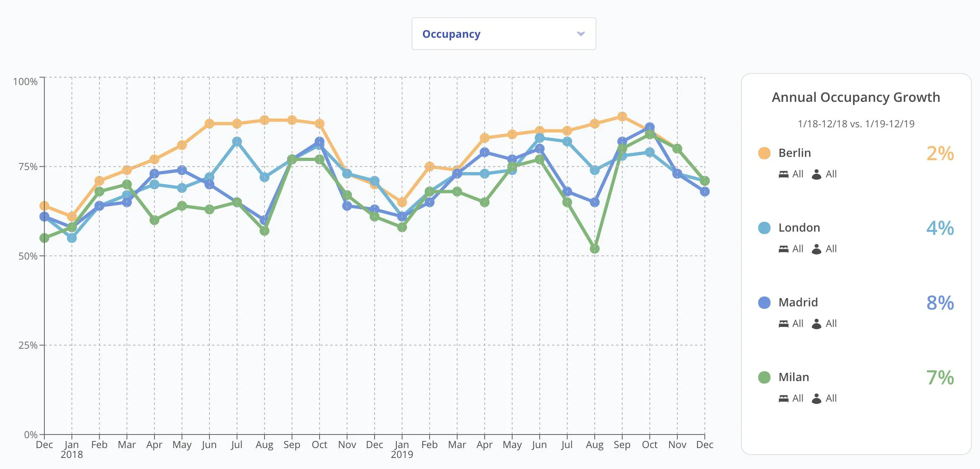Click the bed icon under London
This screenshot has height=469, width=980.
(783, 249)
